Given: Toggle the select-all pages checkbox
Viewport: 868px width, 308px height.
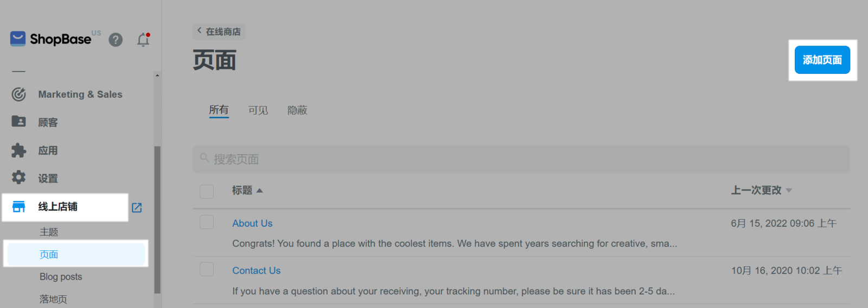Looking at the screenshot, I should click(x=207, y=191).
